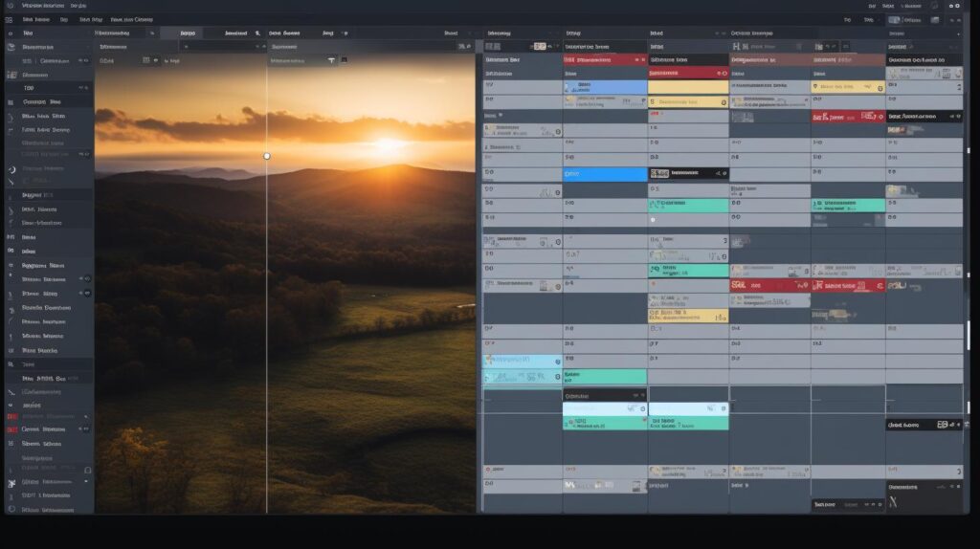This screenshot has height=549, width=980.
Task: Select the teal cell in the fifth grid column
Action: click(x=848, y=205)
